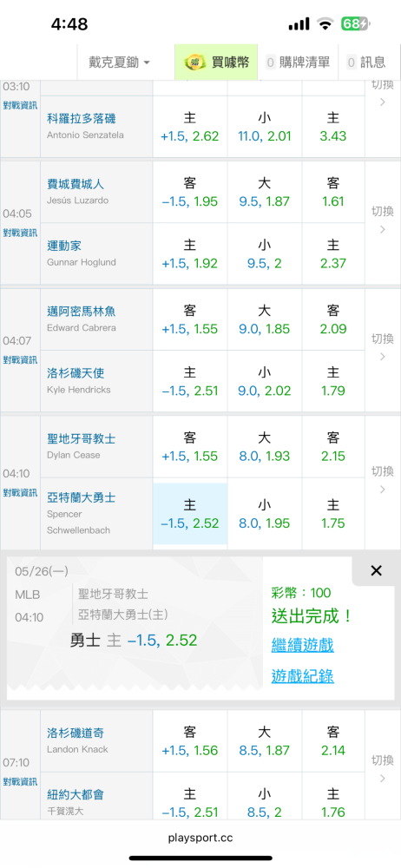401x868 pixels.
Task: Select 小 8.0, 1.95 for Braves game
Action: pyautogui.click(x=265, y=514)
